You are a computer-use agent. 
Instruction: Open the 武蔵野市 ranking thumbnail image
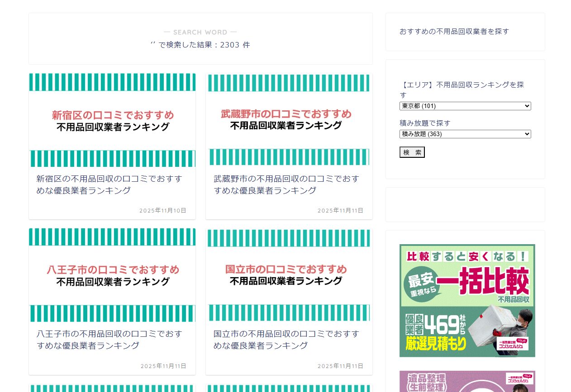289,120
